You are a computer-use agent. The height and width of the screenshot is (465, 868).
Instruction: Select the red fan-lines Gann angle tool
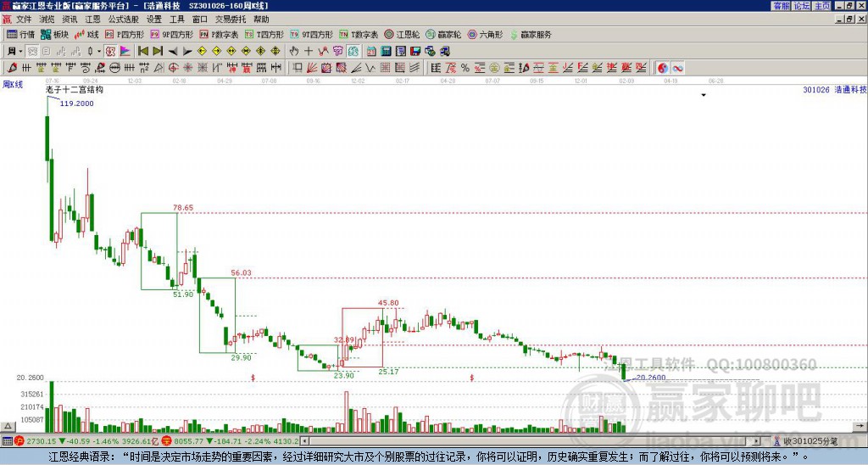point(312,68)
